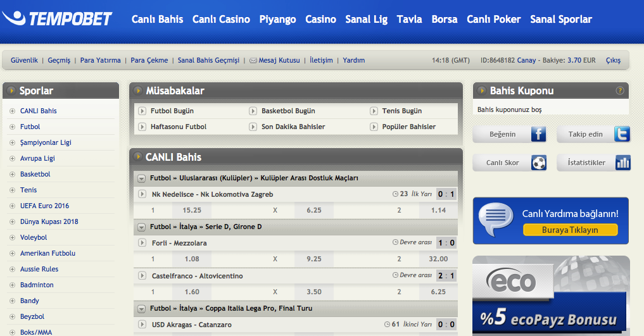
Task: Go to Sanal Sporlar in top navigation
Action: coord(561,19)
